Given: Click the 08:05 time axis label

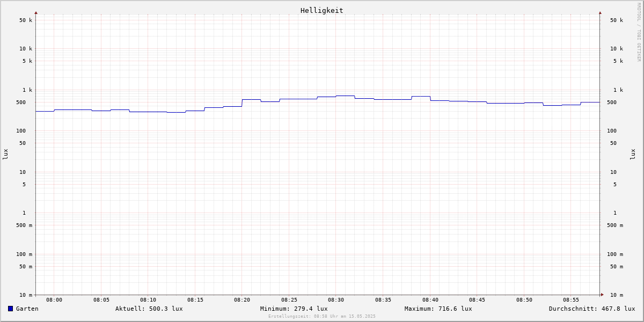Looking at the screenshot, I should coord(101,300).
